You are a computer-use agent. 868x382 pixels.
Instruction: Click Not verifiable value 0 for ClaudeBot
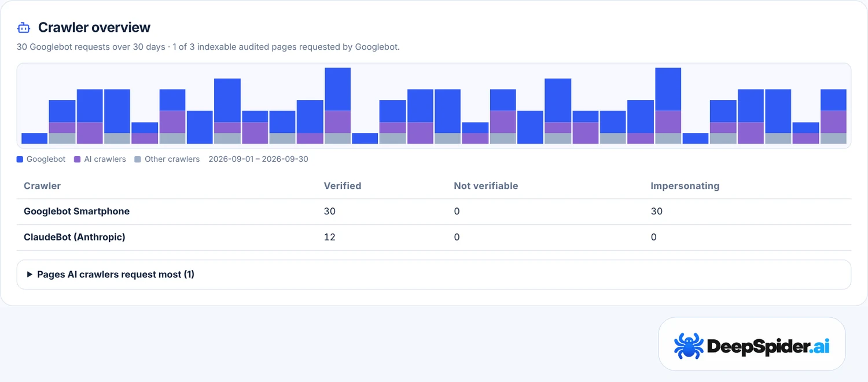pos(457,237)
